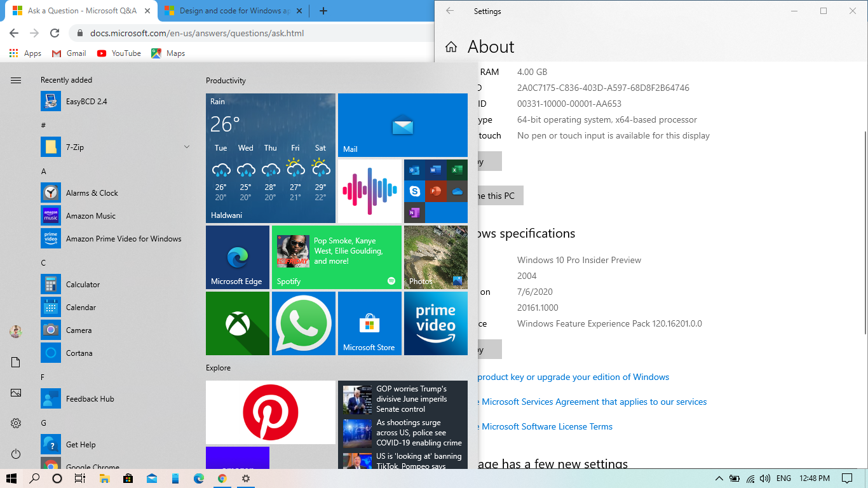Viewport: 868px width, 488px height.
Task: Reload the page in Chrome
Action: (x=55, y=33)
